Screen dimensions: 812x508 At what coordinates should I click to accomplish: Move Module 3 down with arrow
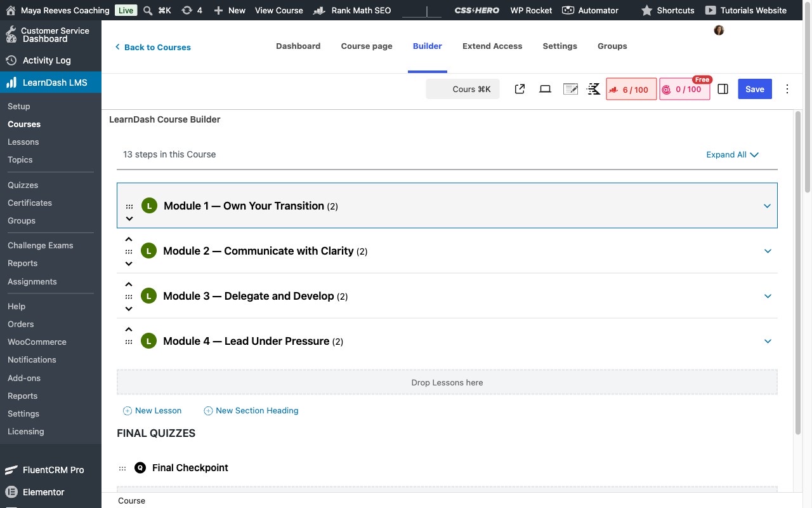click(x=129, y=309)
